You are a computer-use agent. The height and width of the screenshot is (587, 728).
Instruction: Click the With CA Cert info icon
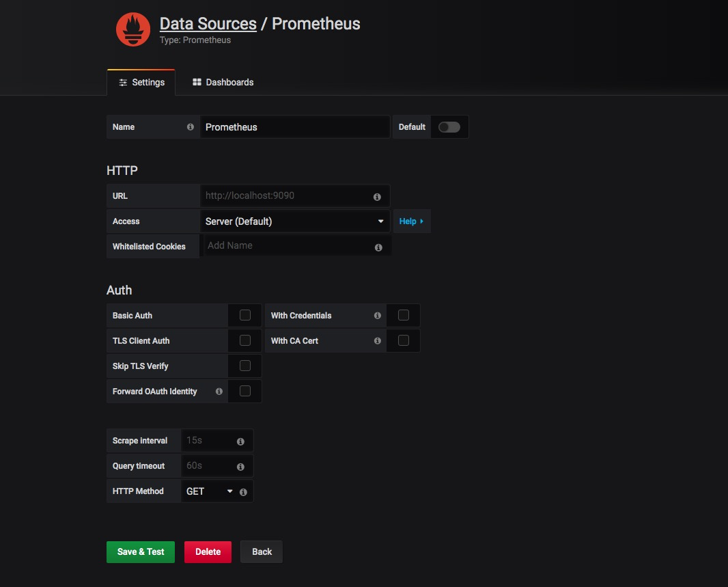point(377,341)
